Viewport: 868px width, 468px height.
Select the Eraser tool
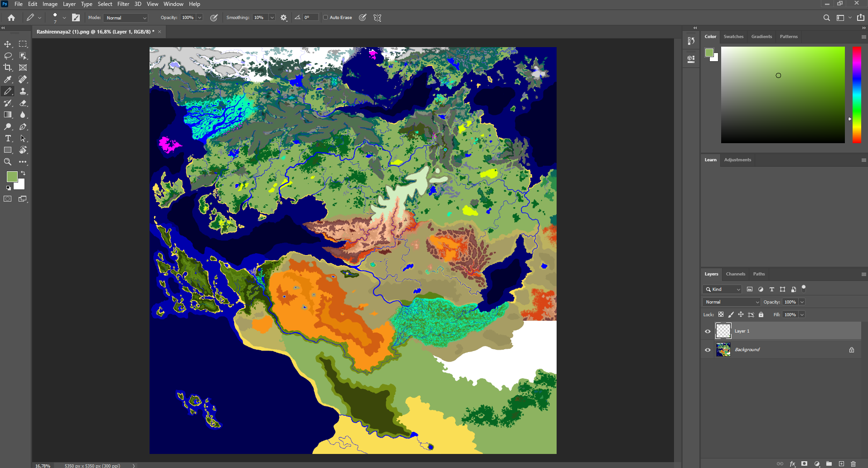tap(23, 103)
